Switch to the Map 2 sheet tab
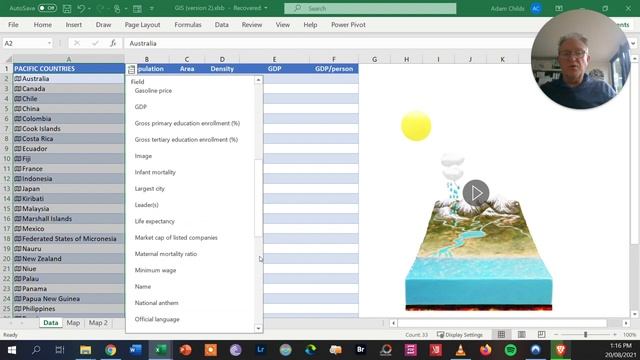 pos(98,323)
